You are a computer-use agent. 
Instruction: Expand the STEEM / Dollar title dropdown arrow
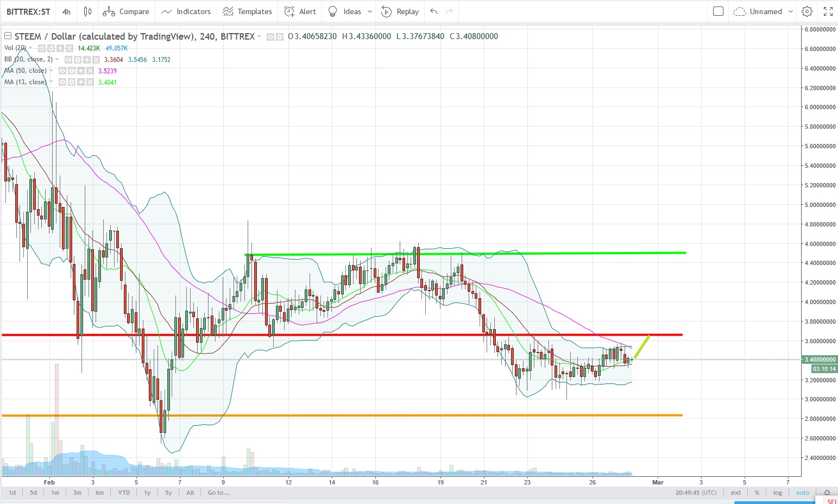click(x=259, y=36)
